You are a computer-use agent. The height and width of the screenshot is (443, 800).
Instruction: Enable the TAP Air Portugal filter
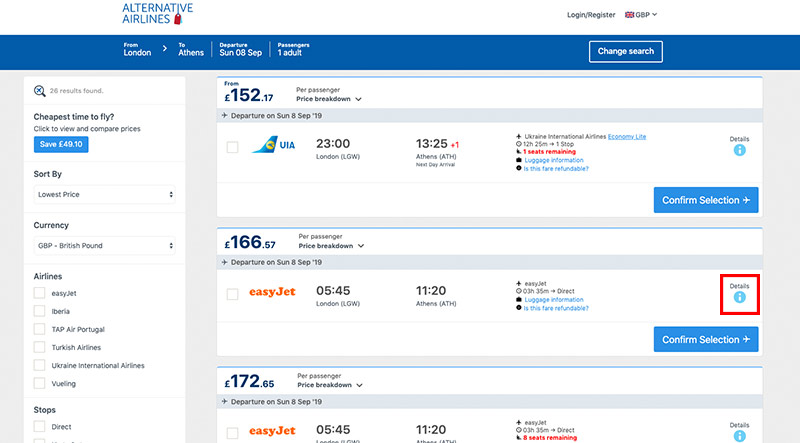39,329
